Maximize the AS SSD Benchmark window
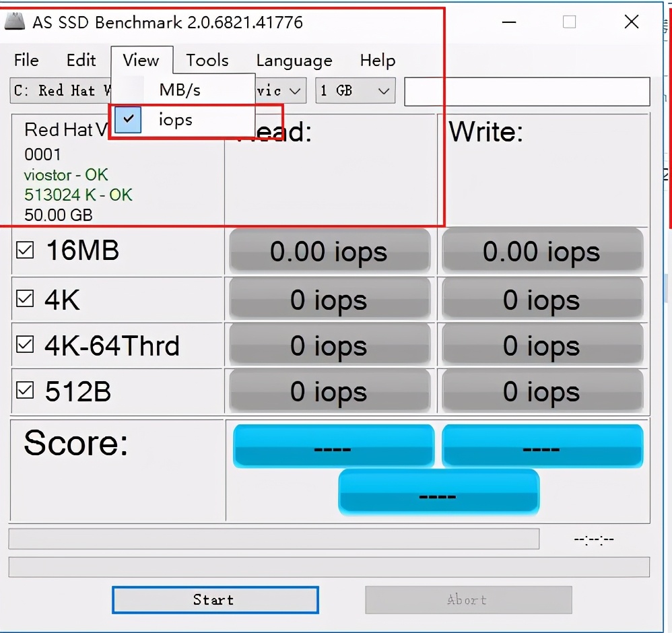 (x=569, y=22)
